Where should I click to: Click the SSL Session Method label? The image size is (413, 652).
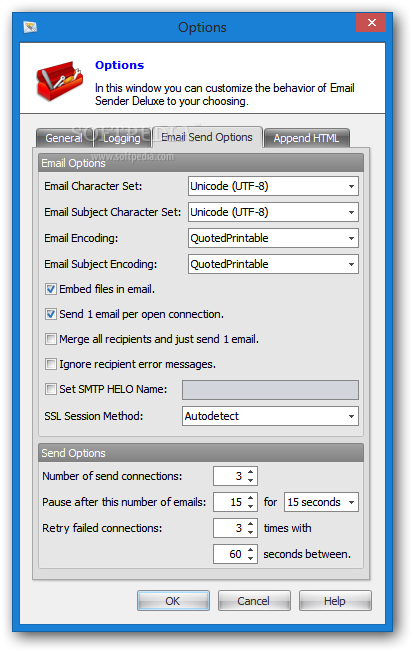[94, 416]
